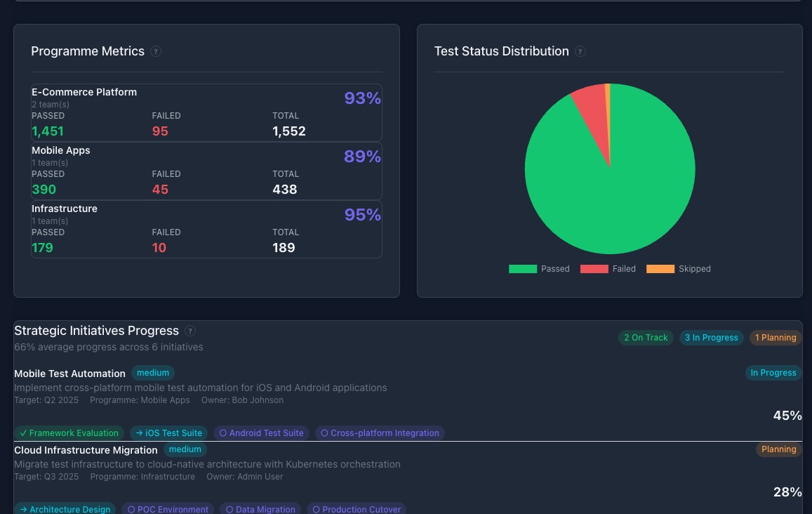Click the 'medium' priority badge on Cloud Infrastructure Migration
Viewport: 812px width, 514px height.
coord(185,449)
